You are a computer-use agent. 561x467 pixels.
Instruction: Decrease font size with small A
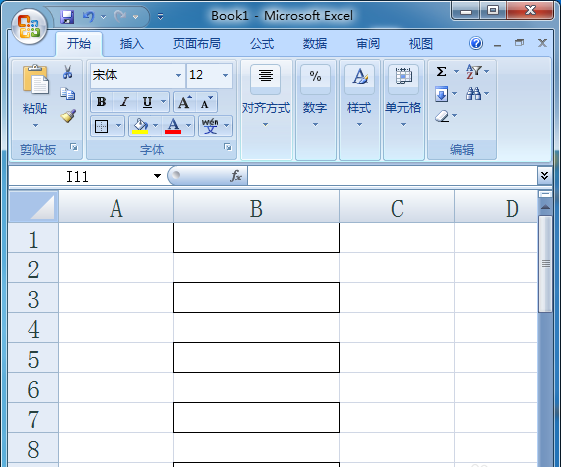pyautogui.click(x=206, y=102)
